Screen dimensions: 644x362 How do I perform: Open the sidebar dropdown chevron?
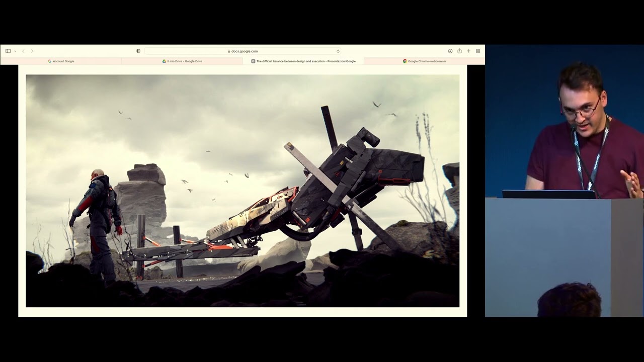tap(15, 51)
